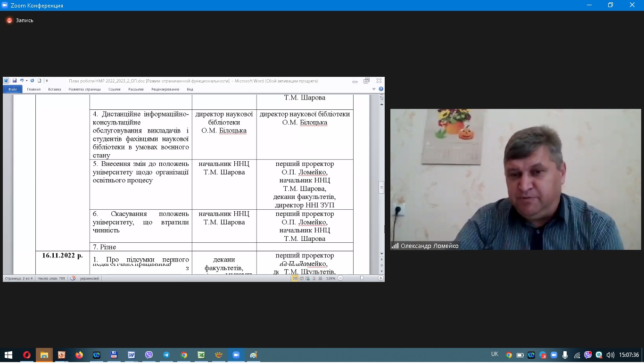Click the UK input language indicator
The image size is (644, 363).
click(495, 355)
